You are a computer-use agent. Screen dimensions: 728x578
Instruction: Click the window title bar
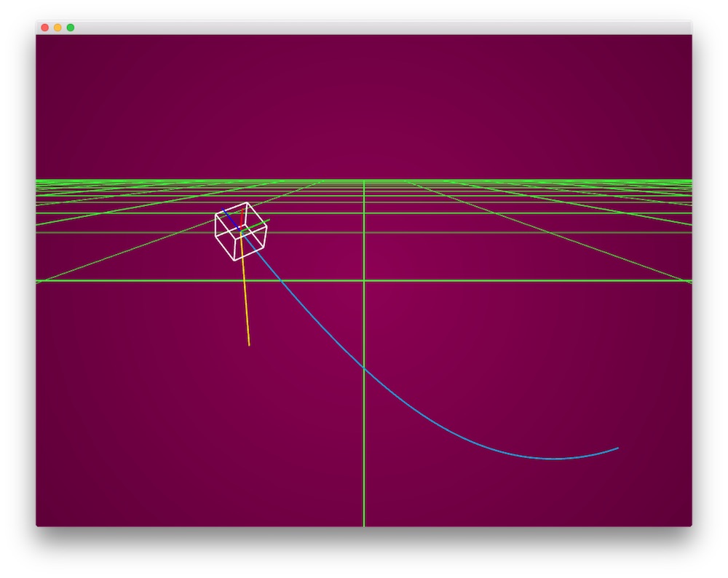(x=364, y=26)
